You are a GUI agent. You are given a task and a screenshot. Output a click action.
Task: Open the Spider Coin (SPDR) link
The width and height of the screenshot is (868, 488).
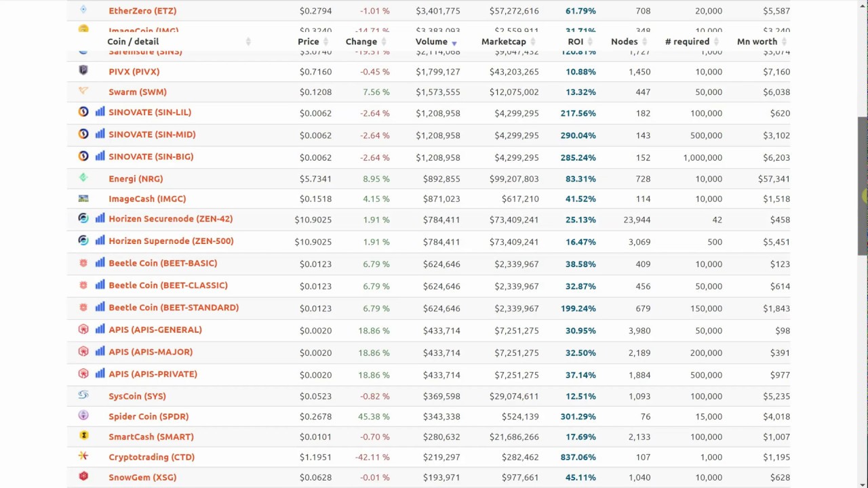click(x=149, y=416)
